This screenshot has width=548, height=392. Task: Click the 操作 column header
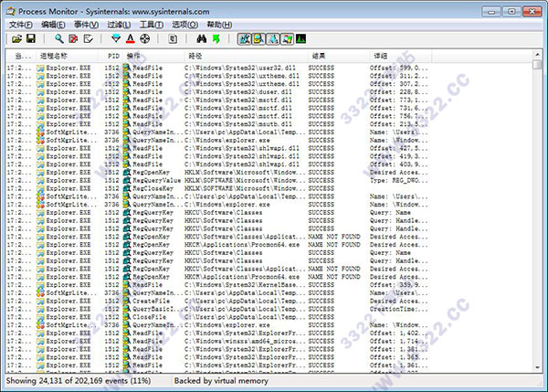153,56
